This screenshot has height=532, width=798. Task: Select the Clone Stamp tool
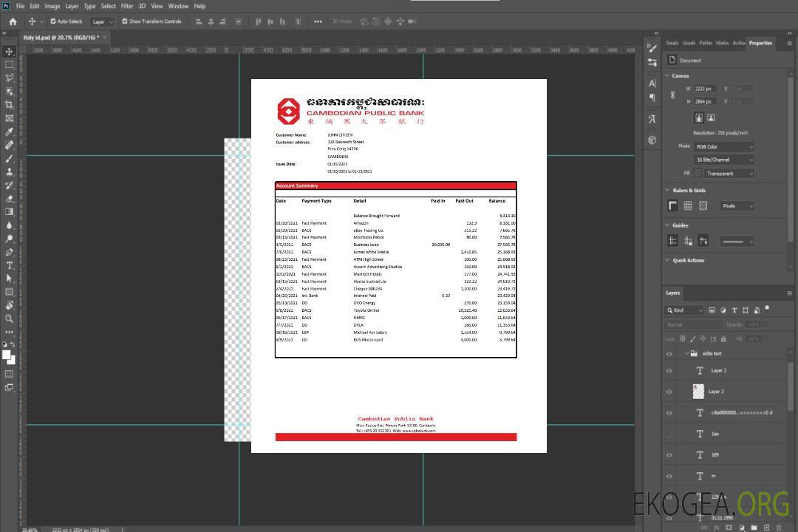click(9, 172)
